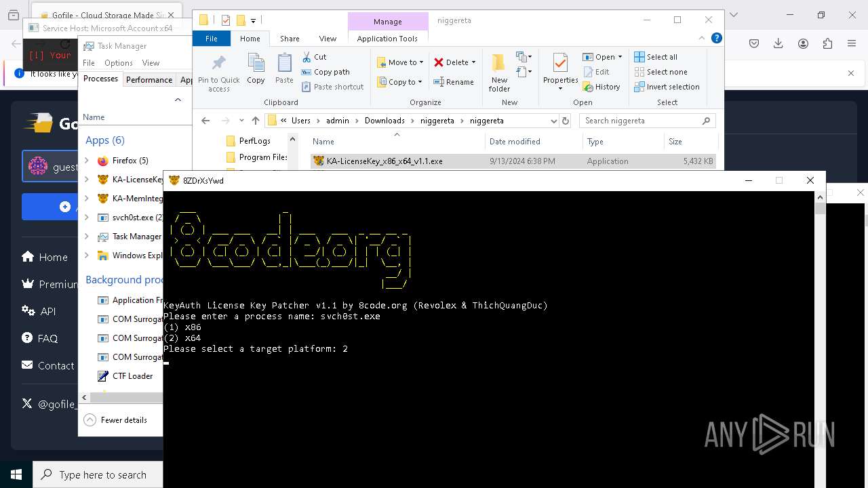Expand Firefox (5) process group
This screenshot has height=488, width=868.
[x=87, y=161]
